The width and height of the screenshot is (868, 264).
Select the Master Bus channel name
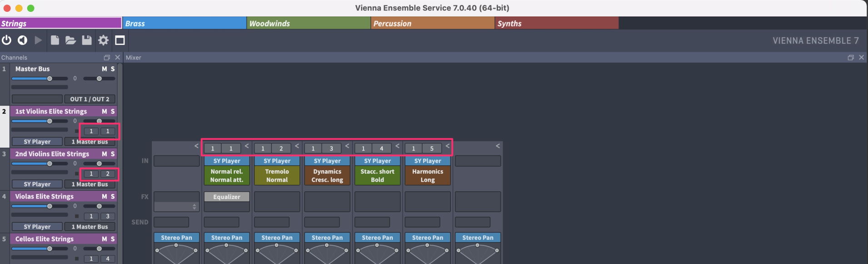point(33,69)
